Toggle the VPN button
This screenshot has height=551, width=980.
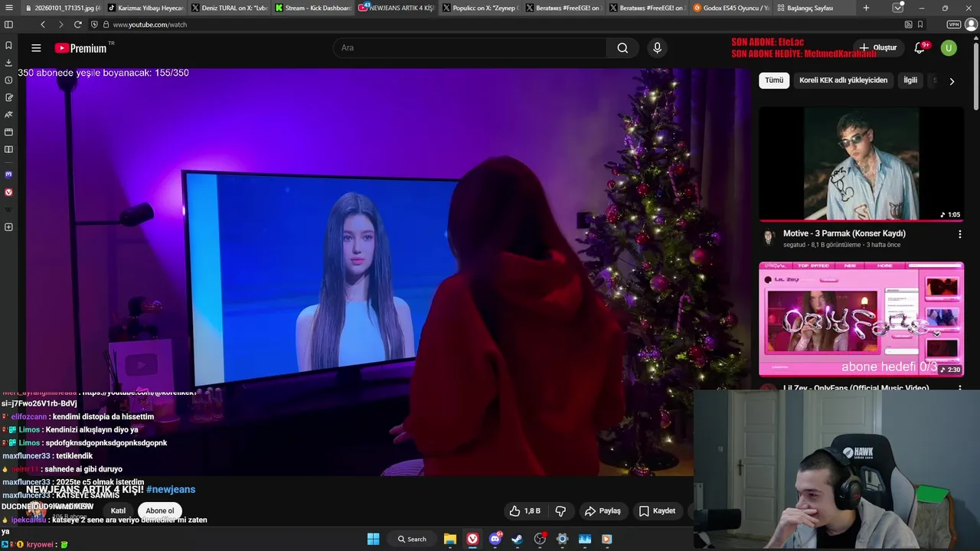click(953, 24)
